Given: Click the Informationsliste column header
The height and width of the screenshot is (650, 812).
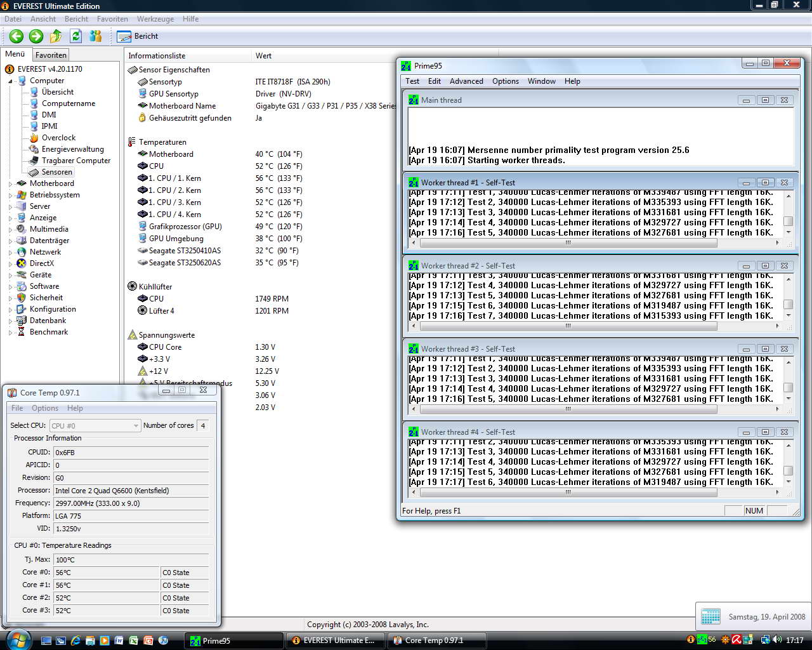Looking at the screenshot, I should point(188,56).
